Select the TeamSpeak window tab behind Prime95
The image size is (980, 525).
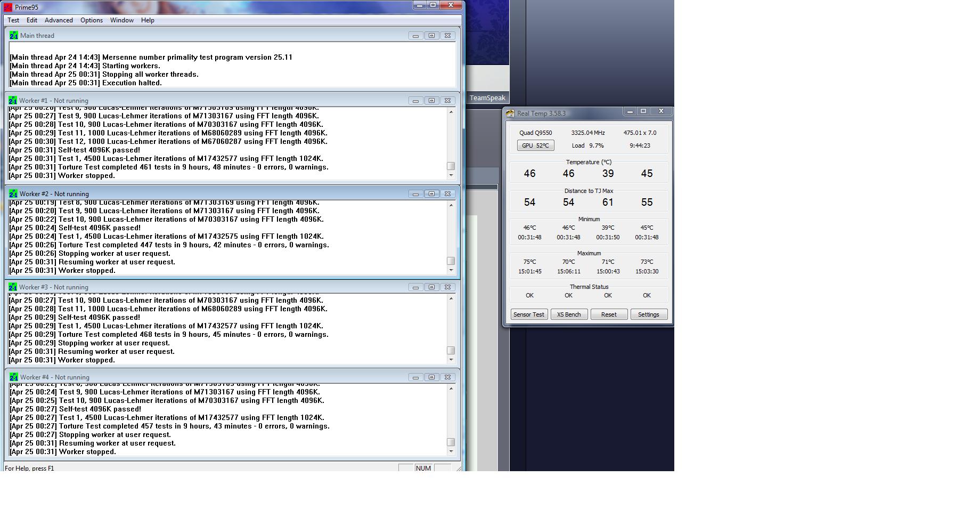tap(487, 98)
